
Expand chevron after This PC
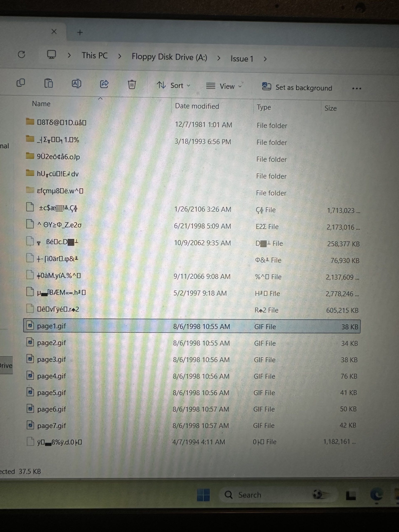point(119,56)
